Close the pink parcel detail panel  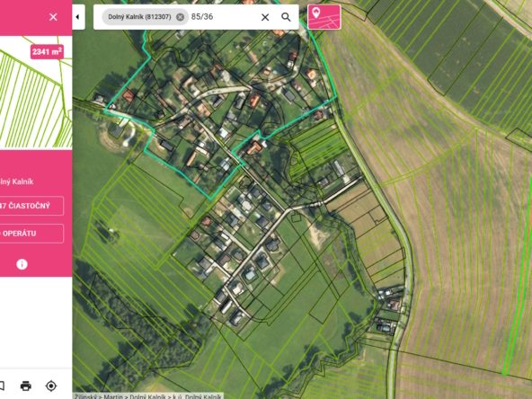tap(53, 17)
